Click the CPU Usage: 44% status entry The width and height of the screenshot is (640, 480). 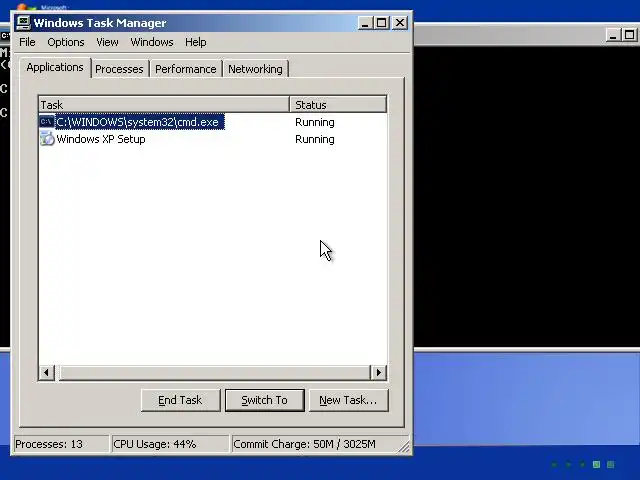coord(170,444)
